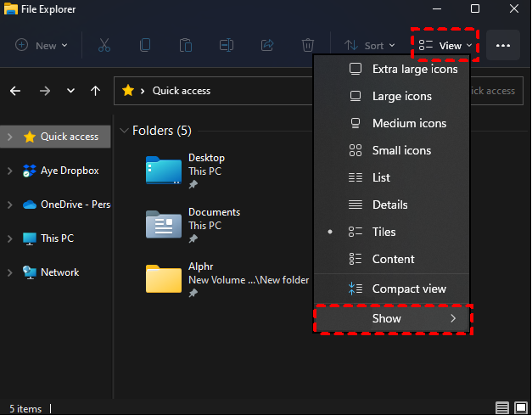This screenshot has width=532, height=415.
Task: Click the gold star in address bar
Action: [x=128, y=91]
